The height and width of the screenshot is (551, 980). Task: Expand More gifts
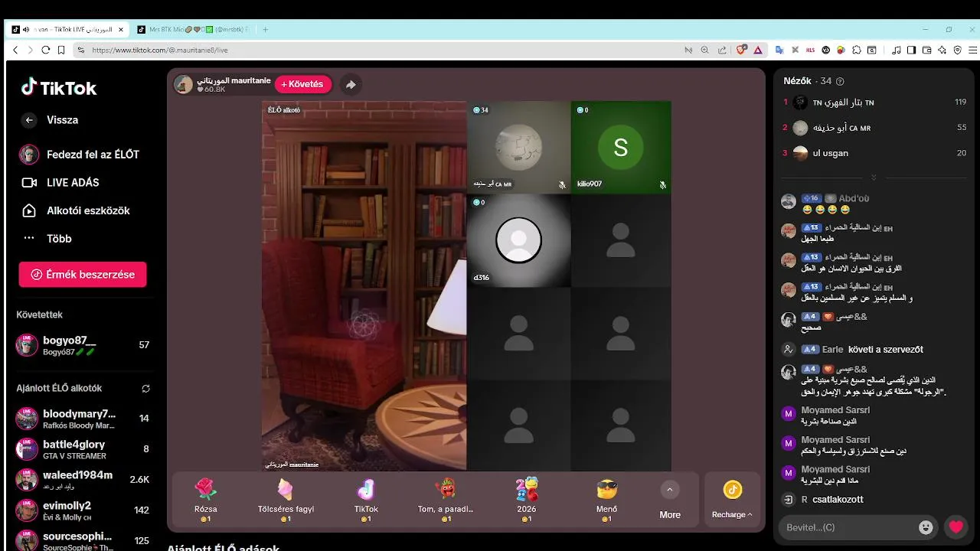(670, 498)
